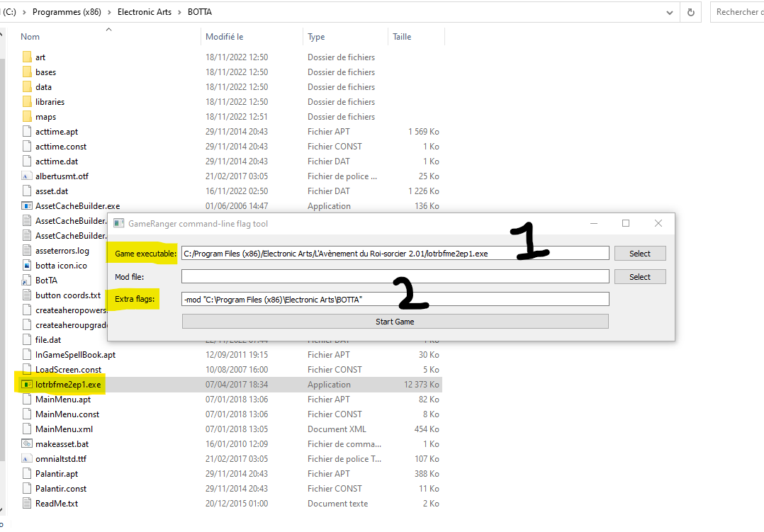
Task: Click the lotrbfme2ep1.exe application icon
Action: pos(27,385)
